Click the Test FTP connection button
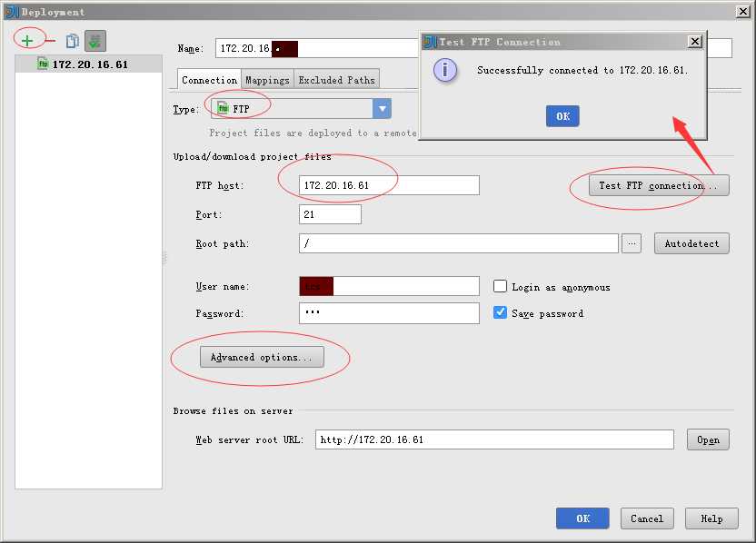756x543 pixels. 659,185
